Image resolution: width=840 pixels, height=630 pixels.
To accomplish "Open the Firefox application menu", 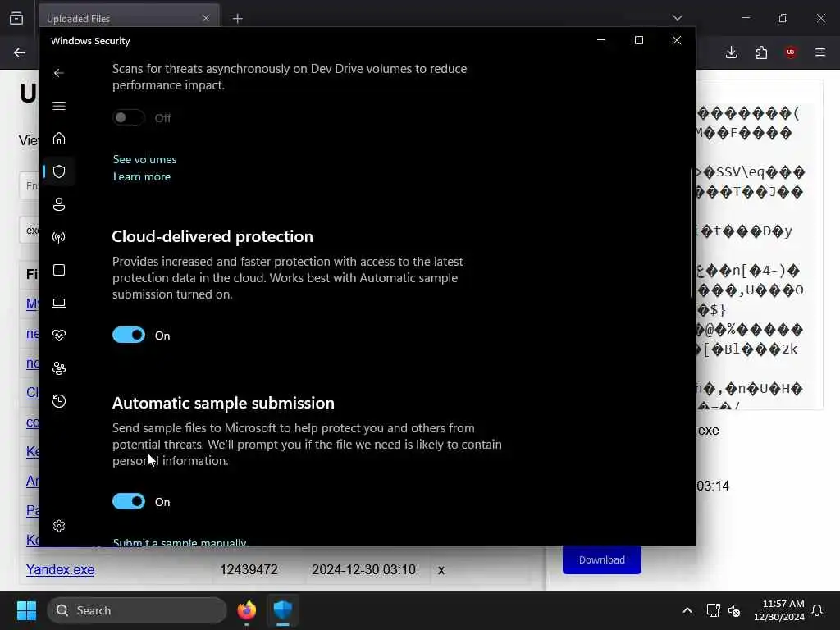I will tap(820, 52).
